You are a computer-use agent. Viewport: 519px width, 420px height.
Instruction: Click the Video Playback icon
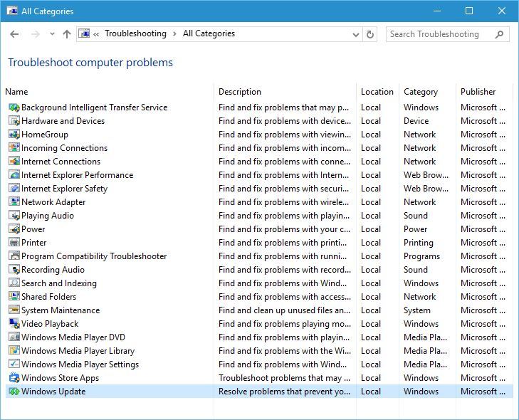click(14, 324)
